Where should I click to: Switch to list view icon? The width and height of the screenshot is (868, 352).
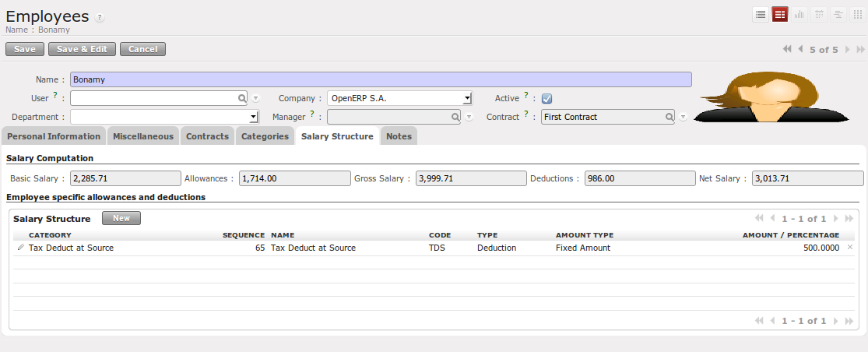[761, 14]
